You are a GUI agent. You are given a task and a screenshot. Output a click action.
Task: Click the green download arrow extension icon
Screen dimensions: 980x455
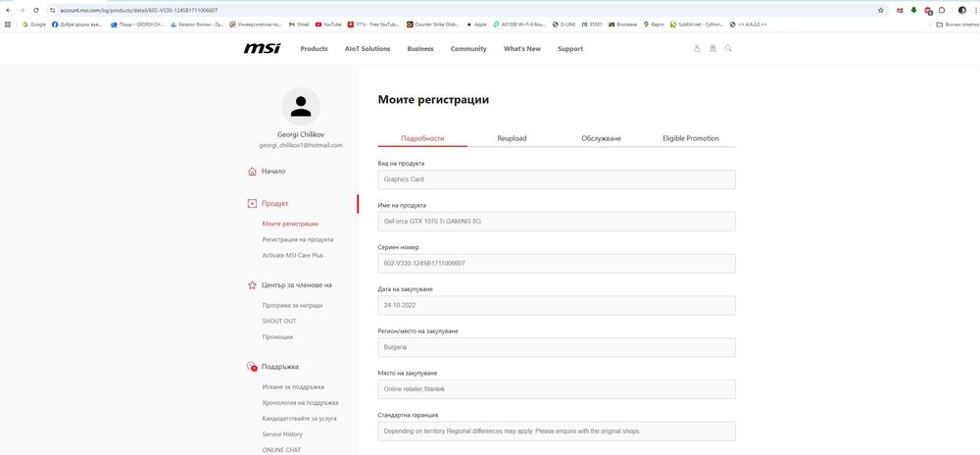pos(913,10)
